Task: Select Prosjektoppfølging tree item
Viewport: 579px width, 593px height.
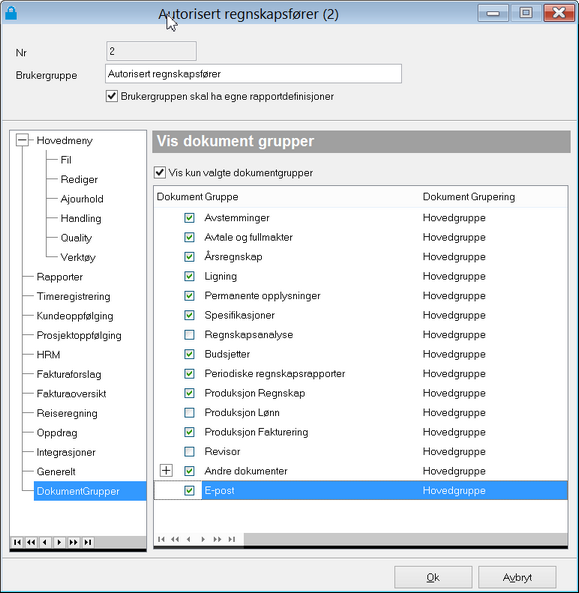Action: pos(79,335)
